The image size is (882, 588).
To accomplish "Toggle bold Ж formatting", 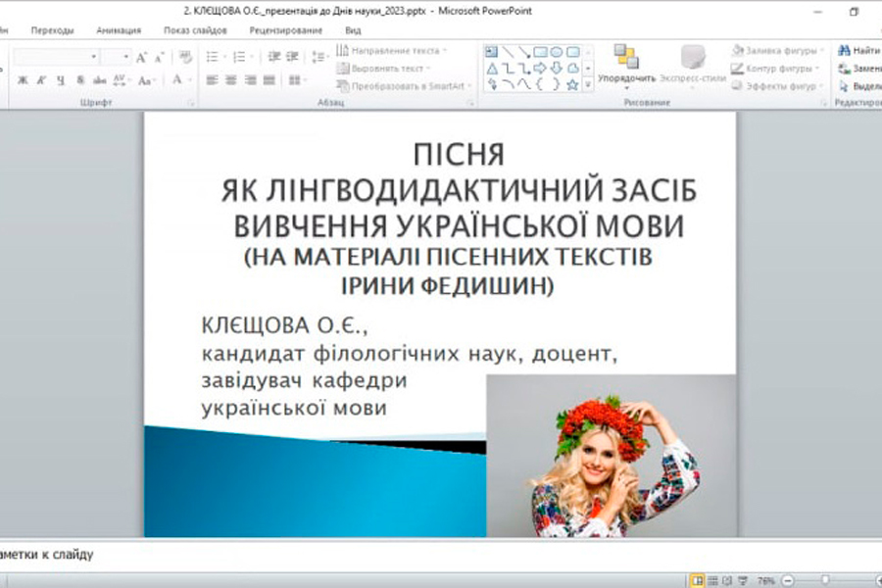I will [23, 80].
